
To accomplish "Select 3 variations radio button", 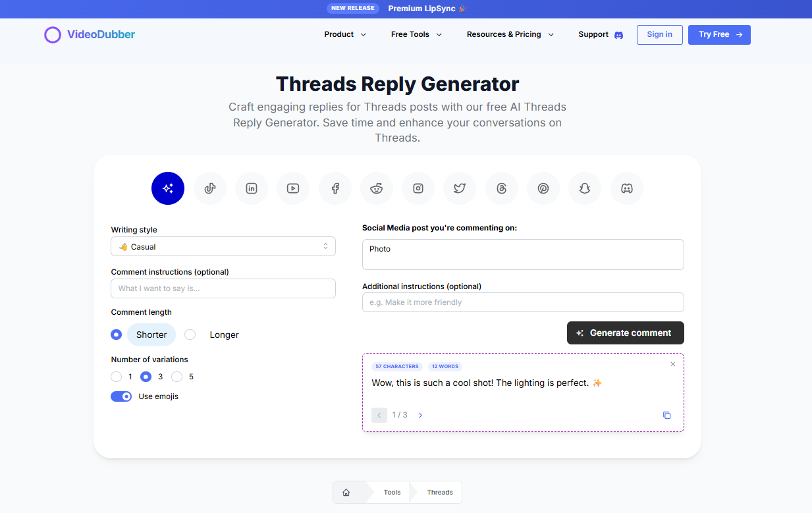I will pyautogui.click(x=146, y=377).
